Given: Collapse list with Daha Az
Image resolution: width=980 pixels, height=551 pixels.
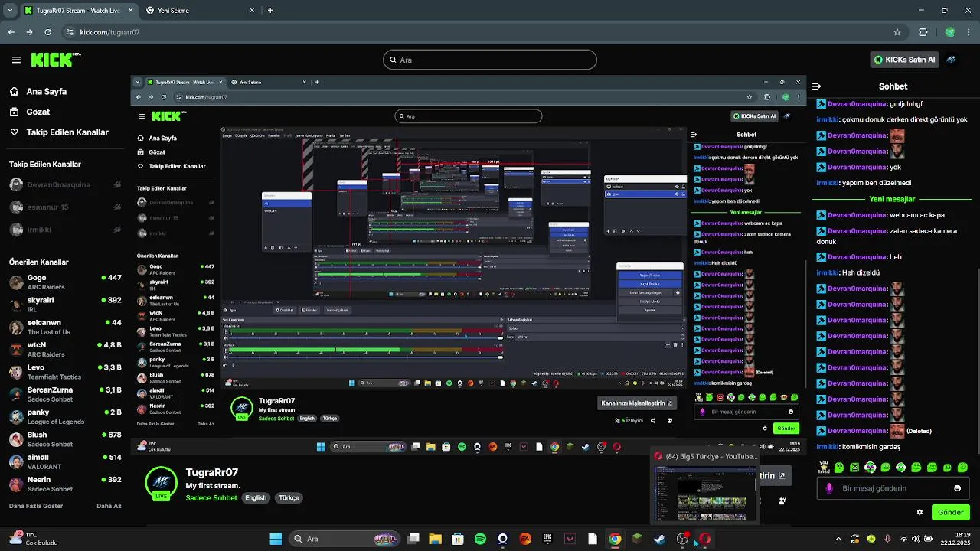Looking at the screenshot, I should coord(109,506).
